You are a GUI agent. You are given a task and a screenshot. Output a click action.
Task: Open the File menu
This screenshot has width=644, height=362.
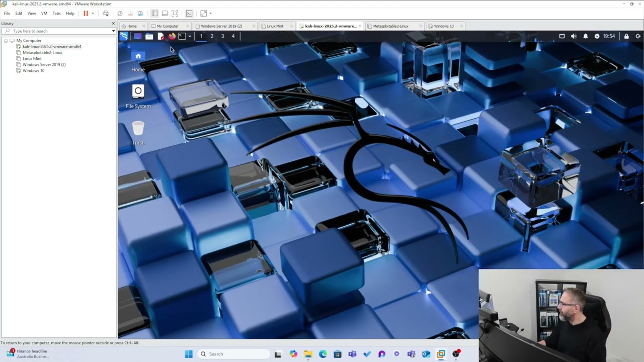point(7,13)
